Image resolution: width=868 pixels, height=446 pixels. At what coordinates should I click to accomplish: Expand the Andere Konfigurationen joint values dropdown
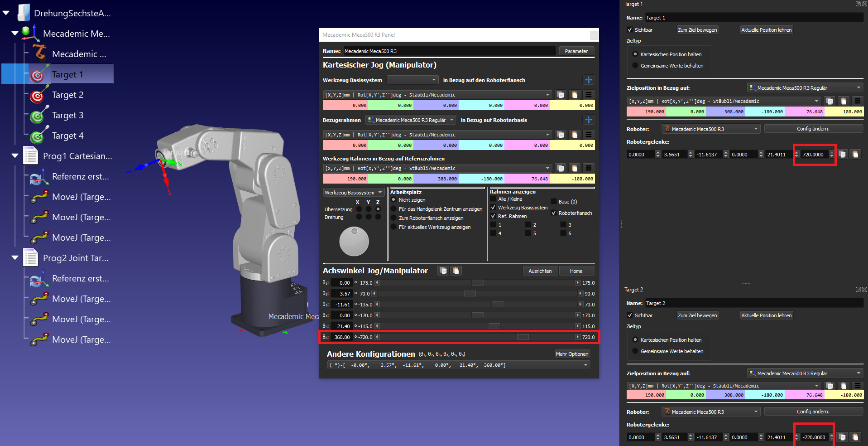coord(585,365)
